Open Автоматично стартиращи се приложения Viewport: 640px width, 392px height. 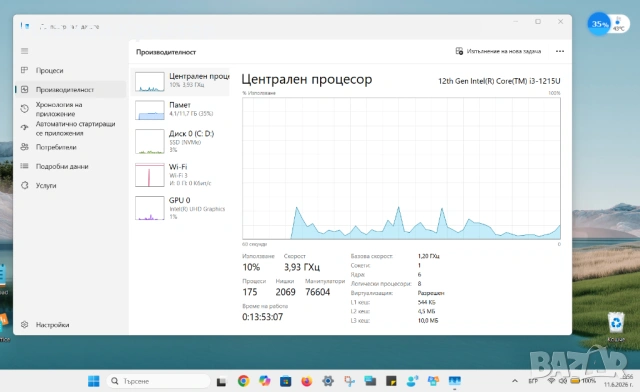(70, 128)
